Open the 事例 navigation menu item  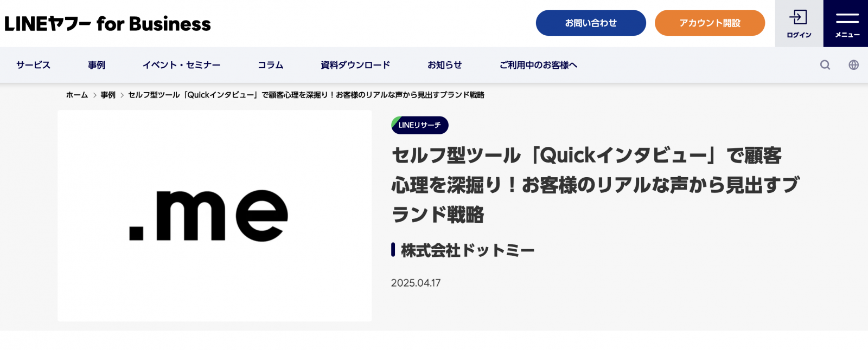[x=97, y=65]
